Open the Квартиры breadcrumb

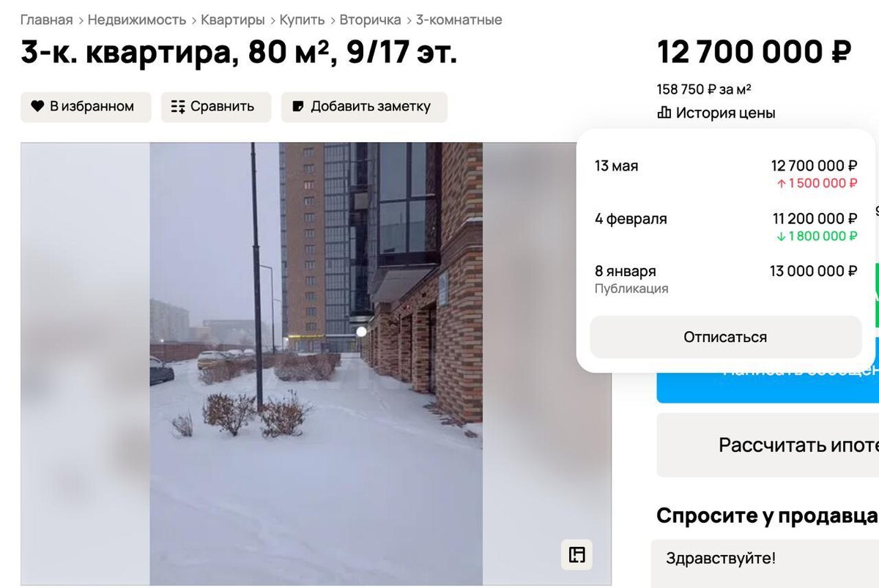click(x=233, y=20)
